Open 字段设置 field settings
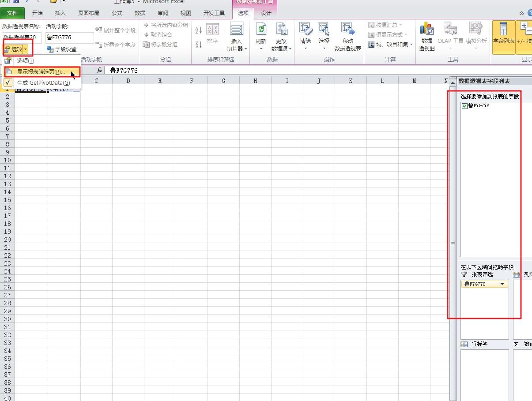This screenshot has height=401, width=532. 62,49
